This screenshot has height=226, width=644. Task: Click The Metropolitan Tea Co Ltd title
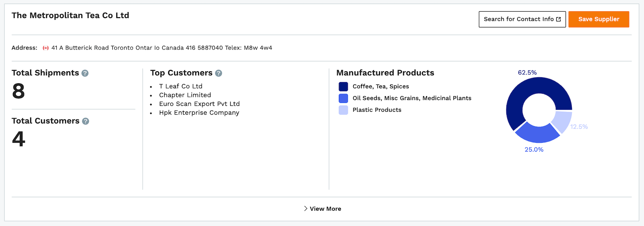pos(70,15)
